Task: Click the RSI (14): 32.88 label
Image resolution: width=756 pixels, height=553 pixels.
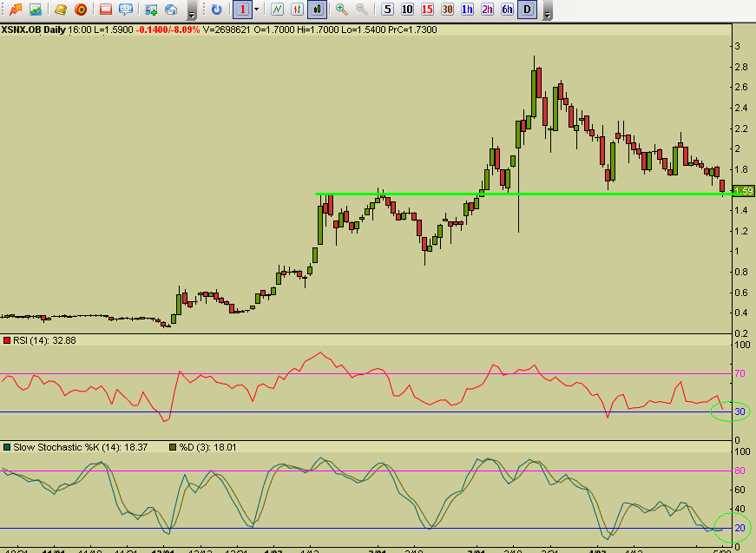Action: (x=44, y=340)
